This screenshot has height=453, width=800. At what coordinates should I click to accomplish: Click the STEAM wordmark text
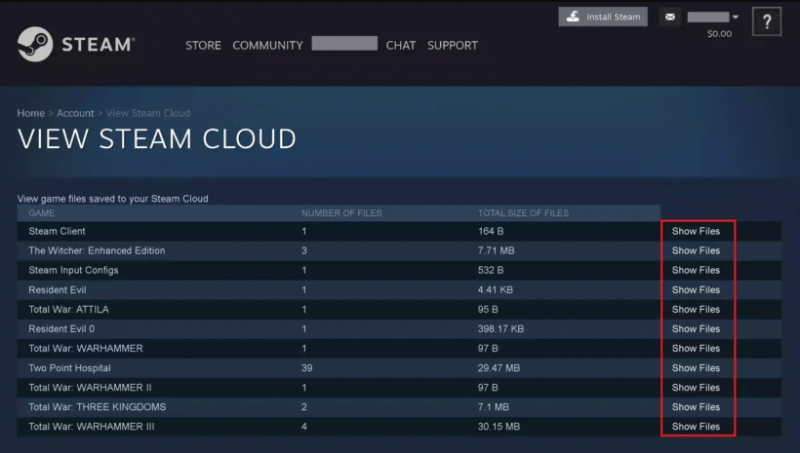tap(98, 44)
